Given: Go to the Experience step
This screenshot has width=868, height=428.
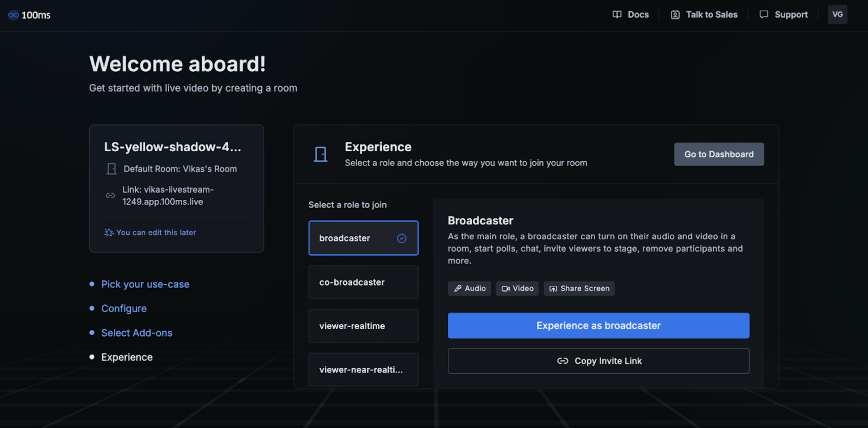Looking at the screenshot, I should click(127, 357).
